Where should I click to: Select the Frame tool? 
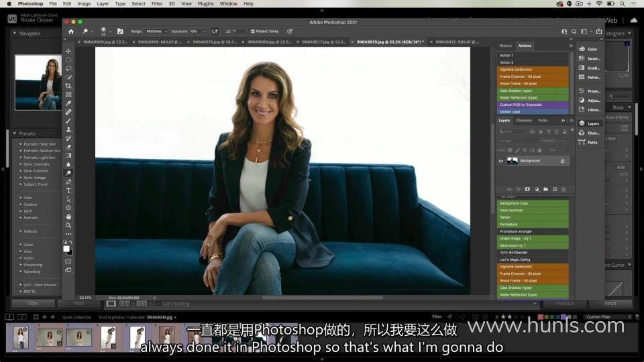[x=68, y=95]
